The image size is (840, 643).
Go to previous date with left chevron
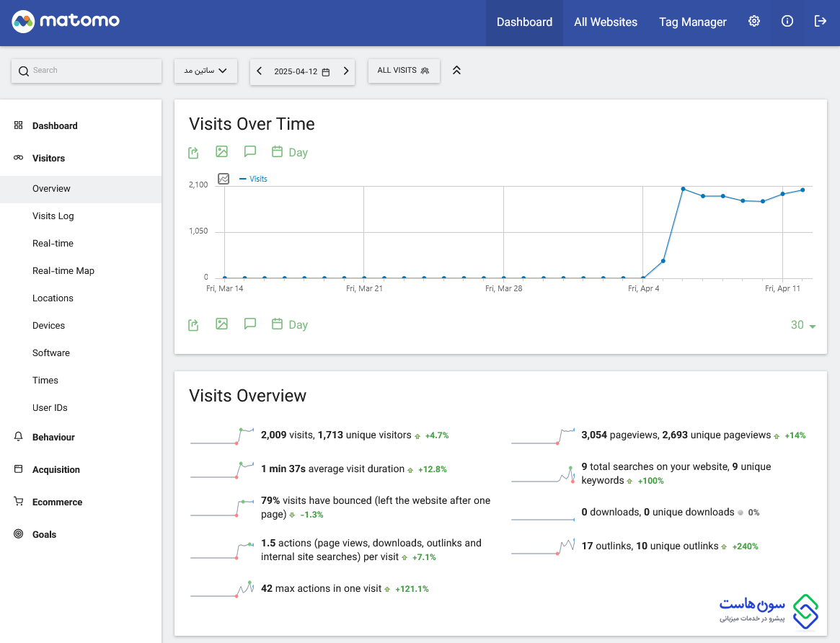(260, 71)
